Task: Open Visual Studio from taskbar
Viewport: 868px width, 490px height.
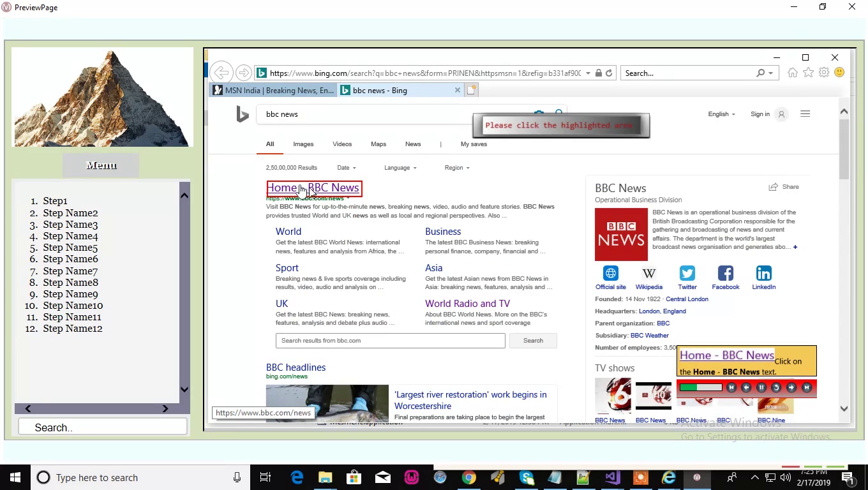Action: tap(612, 477)
